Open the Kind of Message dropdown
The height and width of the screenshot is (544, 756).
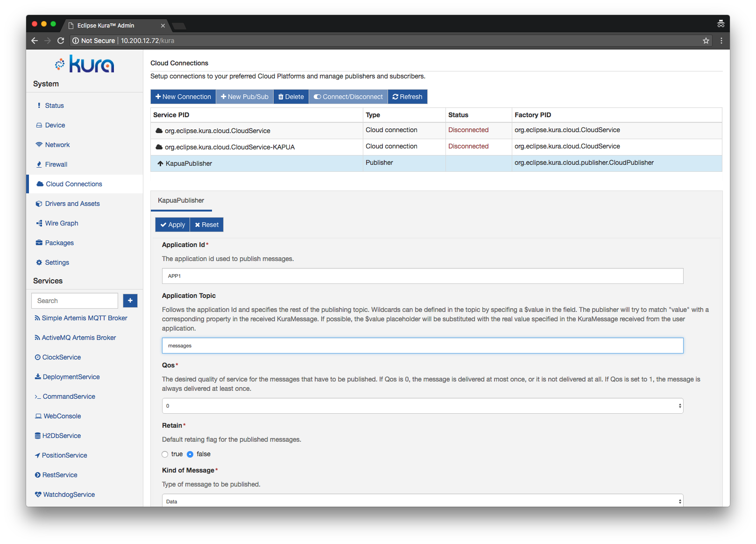point(423,501)
